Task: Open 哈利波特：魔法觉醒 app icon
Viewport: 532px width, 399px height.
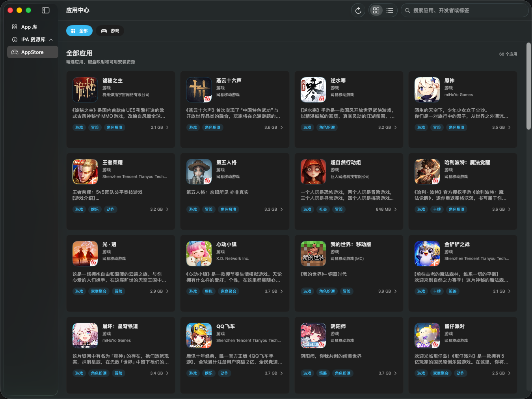Action: coord(427,172)
